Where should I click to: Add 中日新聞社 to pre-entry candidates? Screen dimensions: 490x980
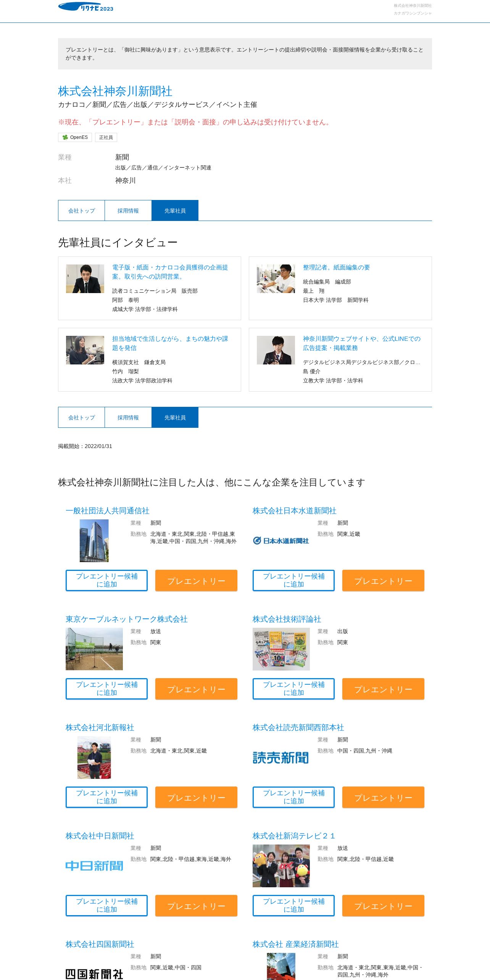(x=106, y=905)
